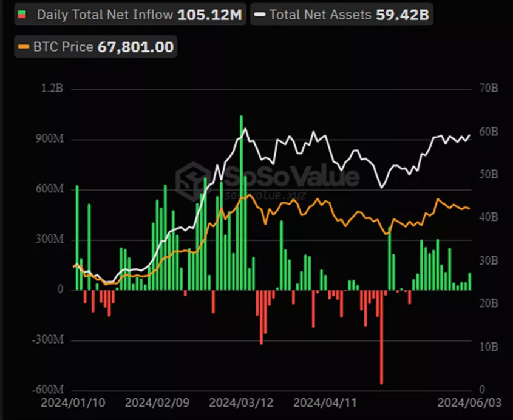513x420 pixels.
Task: Click the 2024/01/10 date label
Action: coord(65,402)
